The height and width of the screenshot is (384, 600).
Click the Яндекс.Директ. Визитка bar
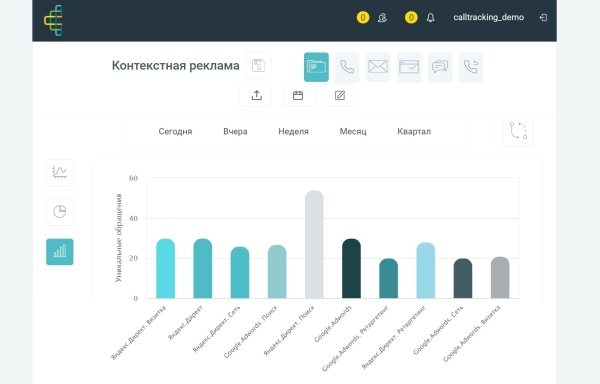pyautogui.click(x=166, y=268)
